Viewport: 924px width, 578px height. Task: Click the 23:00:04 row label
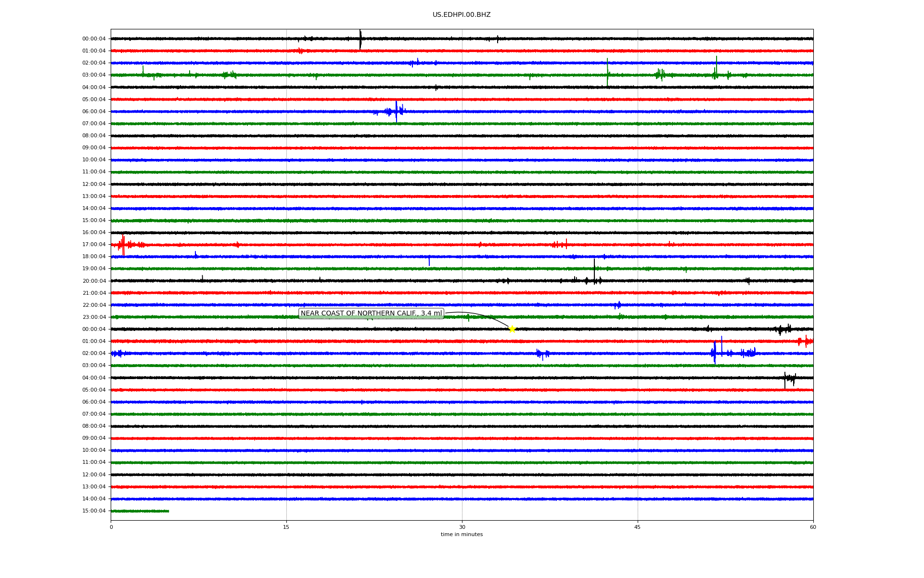(94, 317)
